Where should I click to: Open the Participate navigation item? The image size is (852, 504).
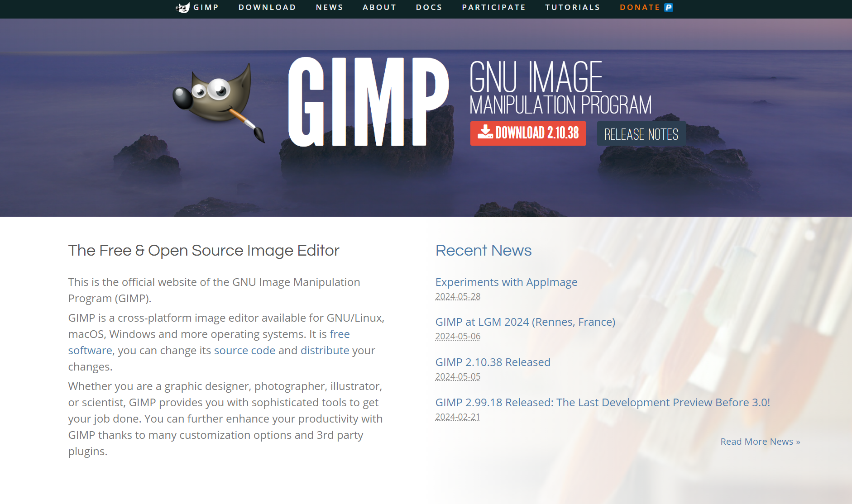tap(493, 7)
